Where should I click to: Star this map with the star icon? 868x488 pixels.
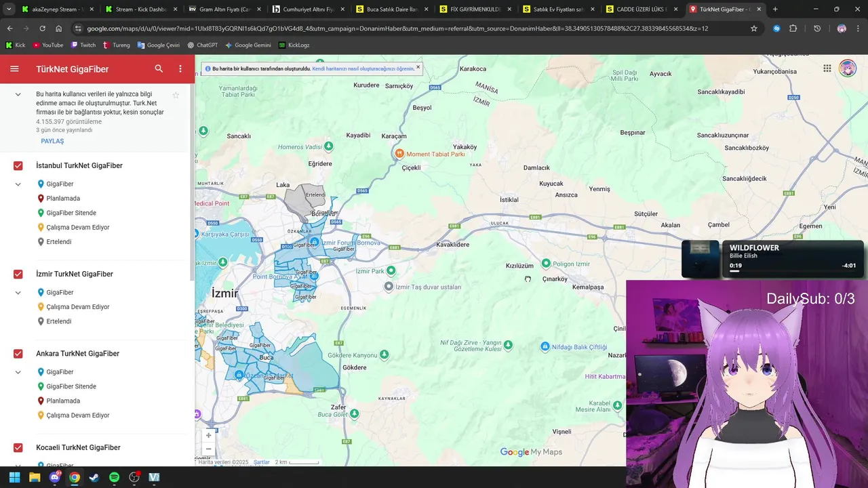click(x=176, y=95)
